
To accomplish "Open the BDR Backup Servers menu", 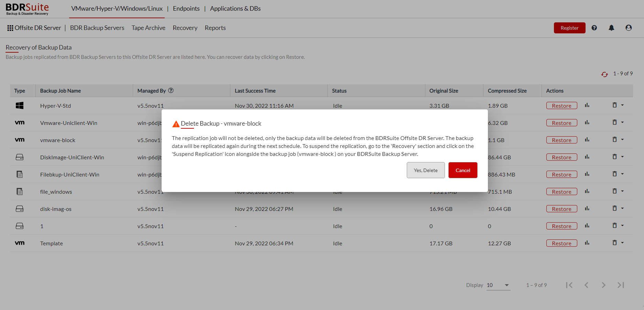I will coord(97,28).
